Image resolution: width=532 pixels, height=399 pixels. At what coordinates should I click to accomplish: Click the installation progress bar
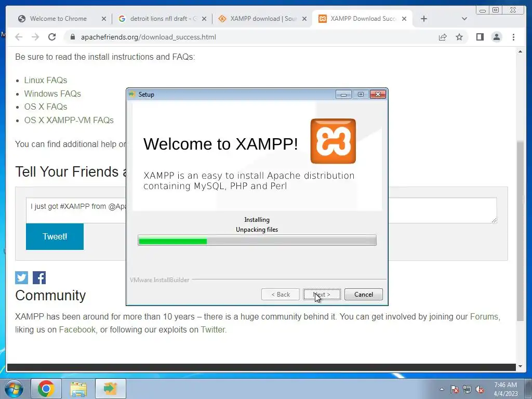coord(257,240)
